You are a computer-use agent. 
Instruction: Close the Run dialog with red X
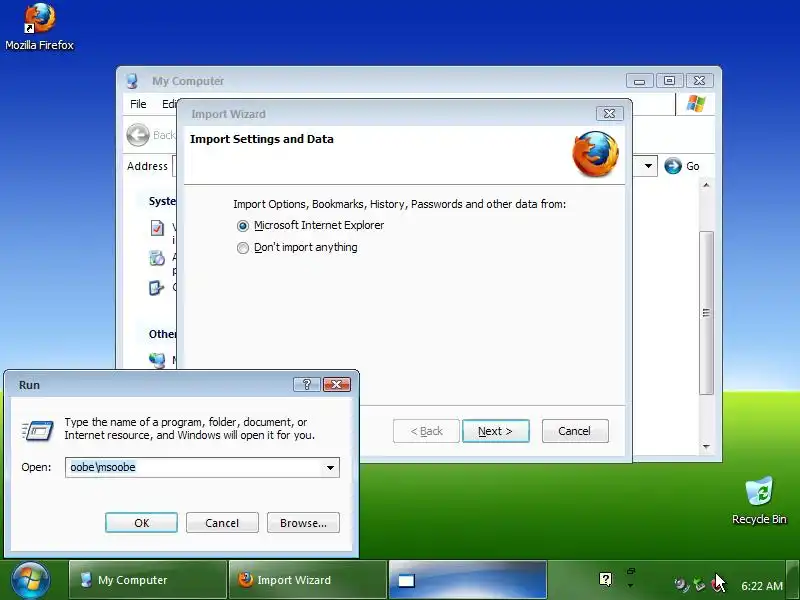tap(337, 384)
